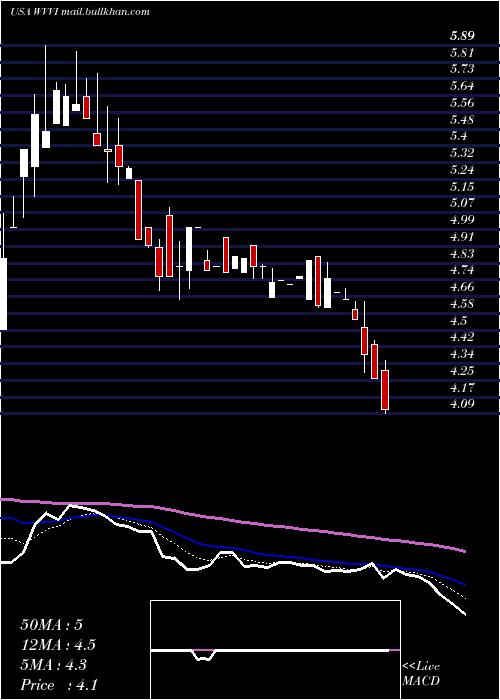Image resolution: width=500 pixels, height=700 pixels.
Task: Click the 4.42 price axis label
Action: [462, 337]
